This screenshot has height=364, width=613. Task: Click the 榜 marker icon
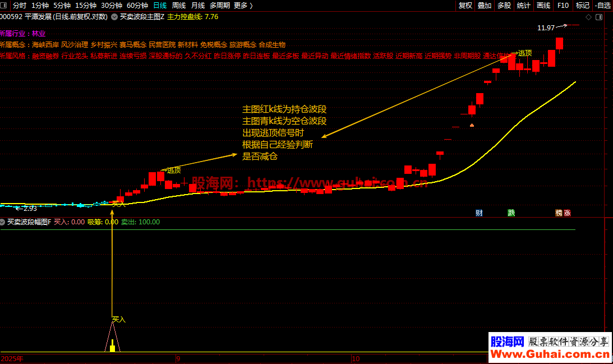tap(559, 213)
